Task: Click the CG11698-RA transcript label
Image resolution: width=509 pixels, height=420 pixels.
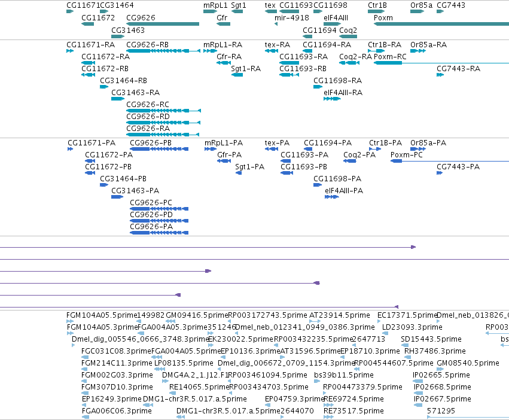Action: [x=337, y=81]
